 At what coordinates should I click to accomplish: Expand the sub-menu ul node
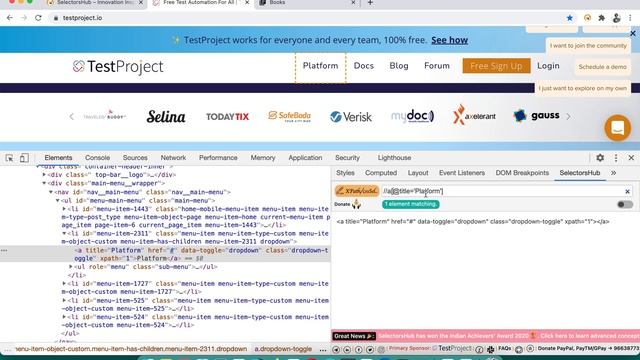click(71, 267)
